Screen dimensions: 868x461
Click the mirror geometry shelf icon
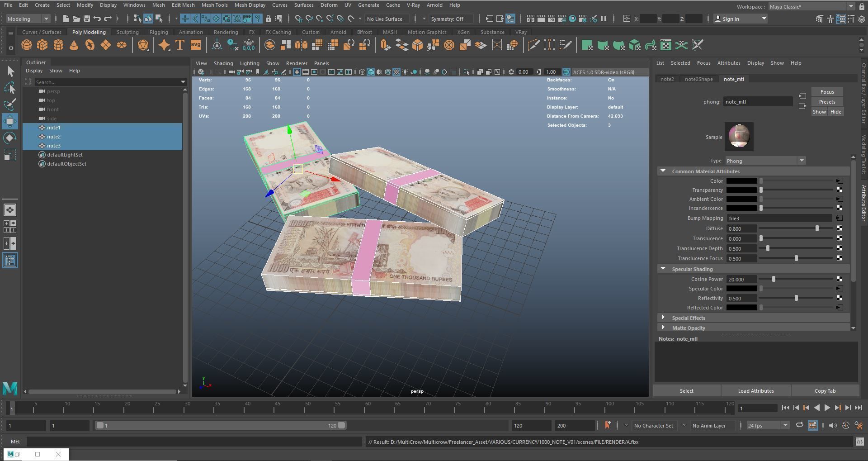coord(301,45)
